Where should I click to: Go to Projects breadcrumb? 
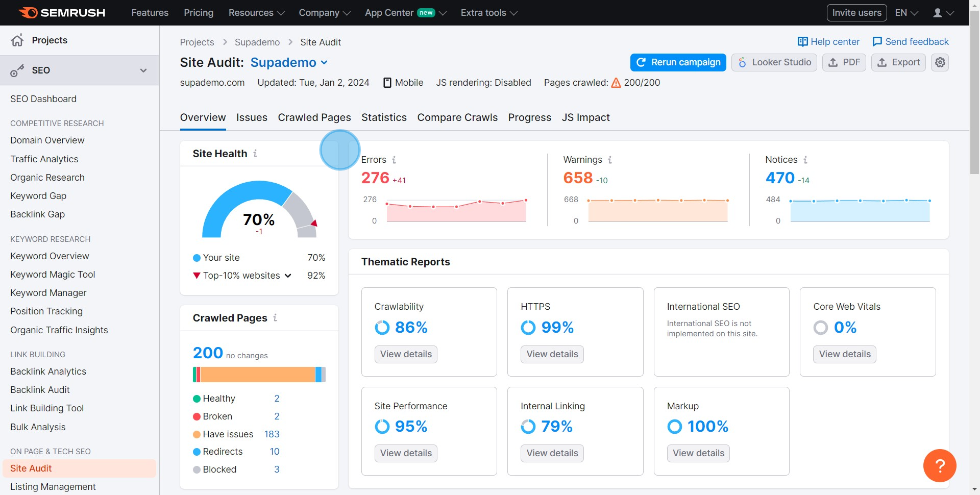point(197,42)
